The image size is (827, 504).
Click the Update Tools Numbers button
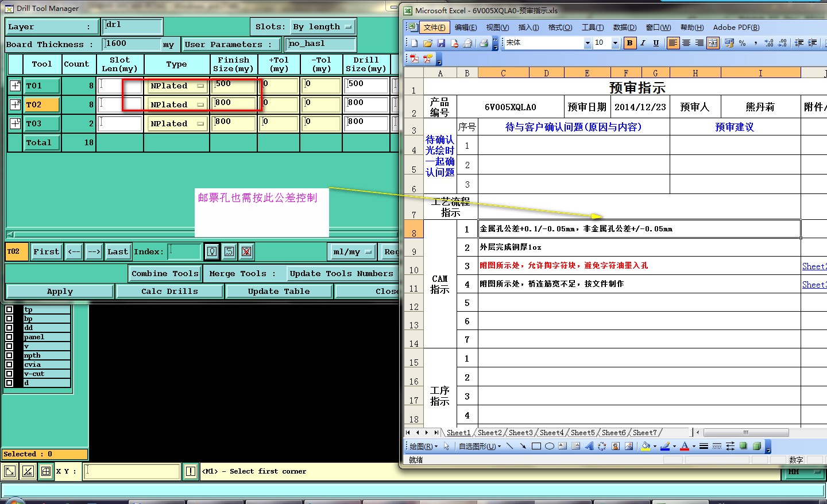[341, 274]
